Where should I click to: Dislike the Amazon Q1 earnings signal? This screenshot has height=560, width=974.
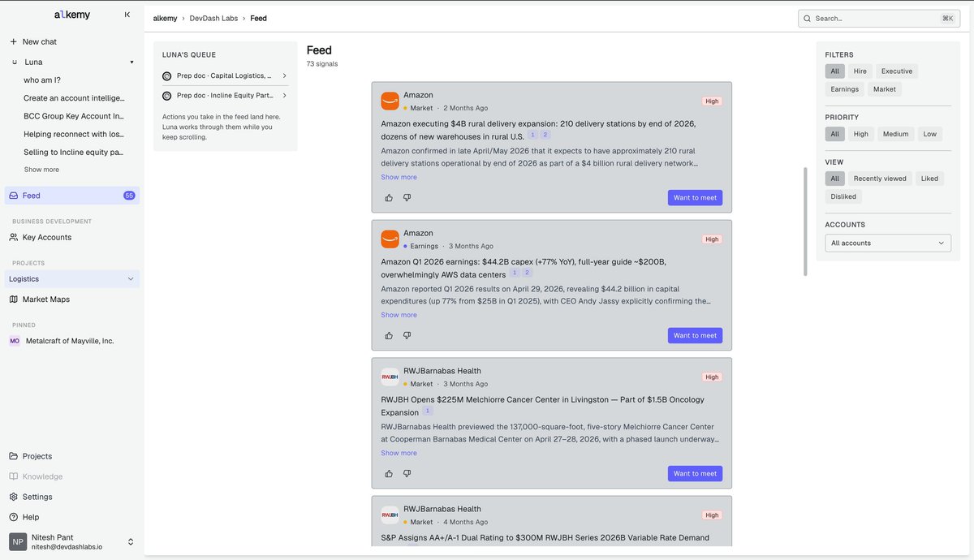pos(407,335)
